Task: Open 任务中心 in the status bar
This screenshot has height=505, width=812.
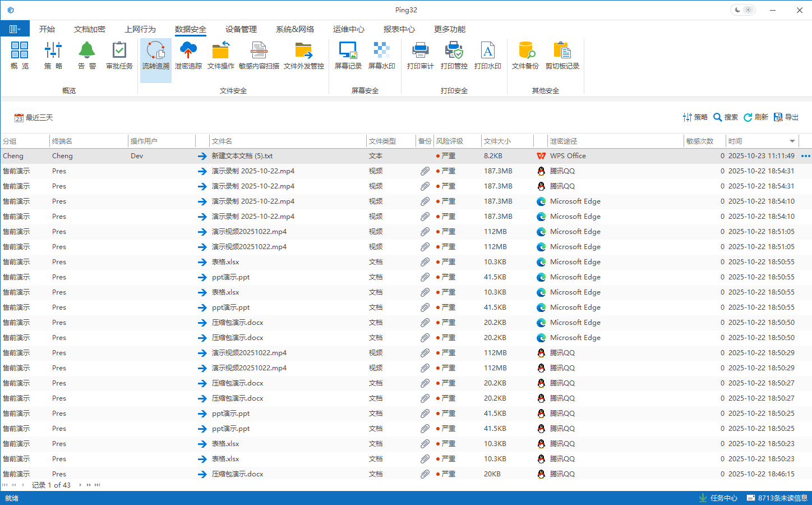Action: pos(718,498)
